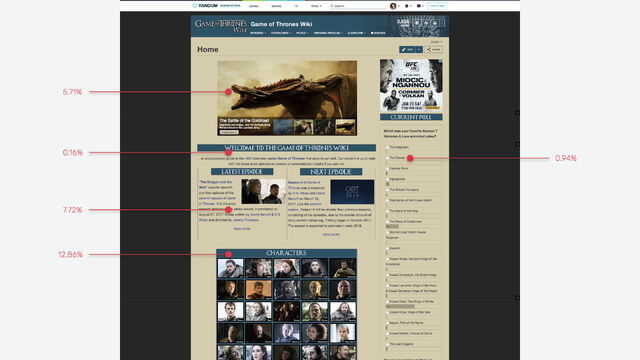Open the Discuss link with speech icon

pyautogui.click(x=378, y=33)
